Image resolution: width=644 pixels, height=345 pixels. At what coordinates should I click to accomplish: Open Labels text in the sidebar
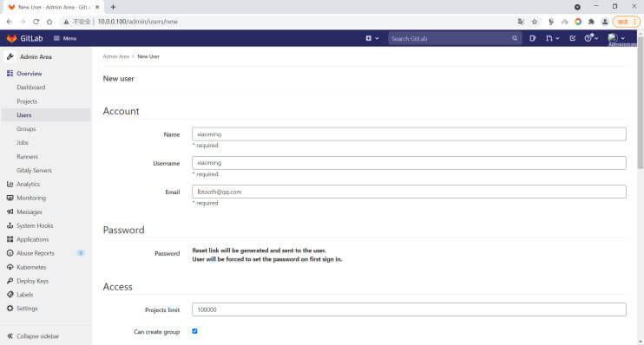pos(24,295)
